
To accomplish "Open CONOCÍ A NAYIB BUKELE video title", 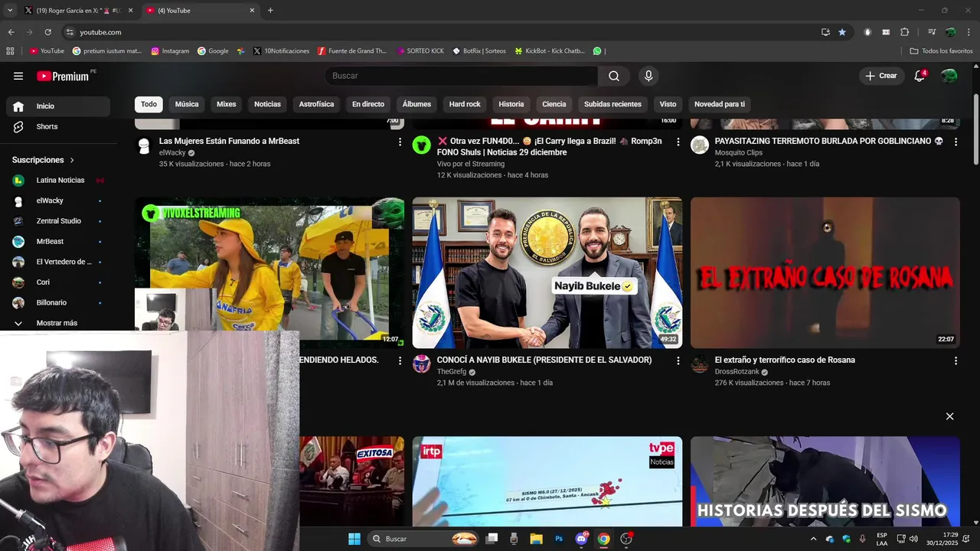I will point(544,360).
